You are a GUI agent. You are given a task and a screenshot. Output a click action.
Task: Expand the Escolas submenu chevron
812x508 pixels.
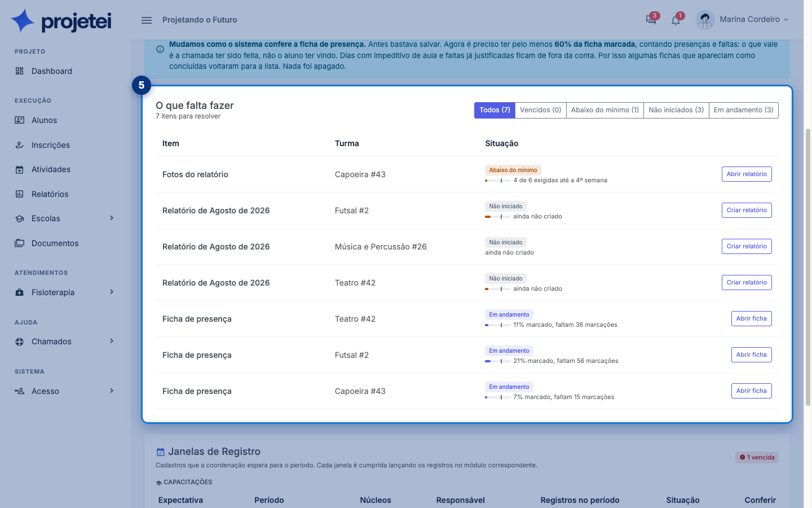[x=112, y=218]
